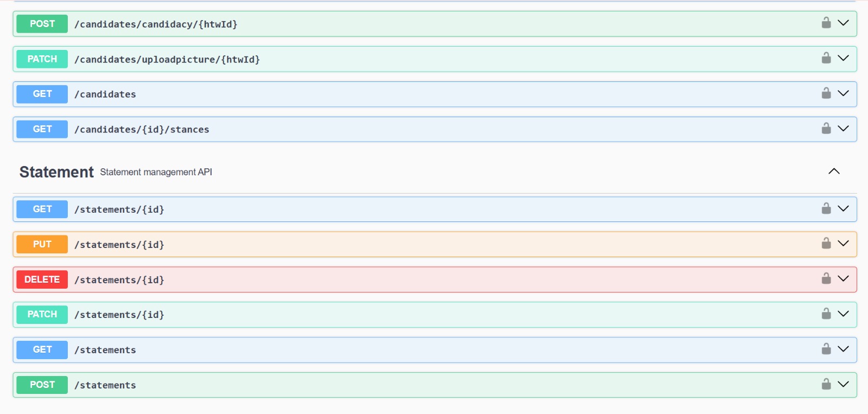Click GET badge for /candidates
Image resolution: width=868 pixels, height=414 pixels.
(42, 94)
